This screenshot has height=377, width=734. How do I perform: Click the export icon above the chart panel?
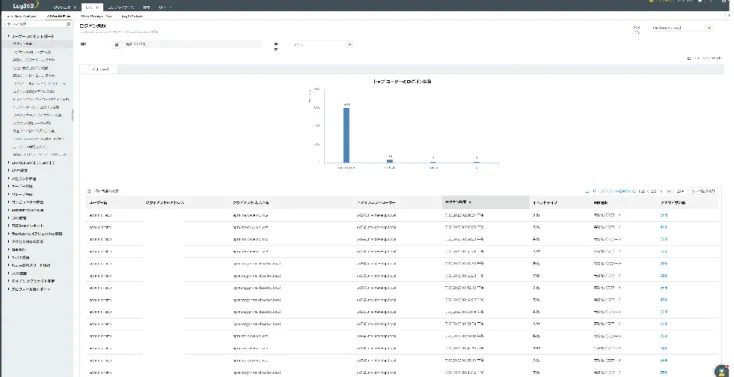click(x=689, y=58)
